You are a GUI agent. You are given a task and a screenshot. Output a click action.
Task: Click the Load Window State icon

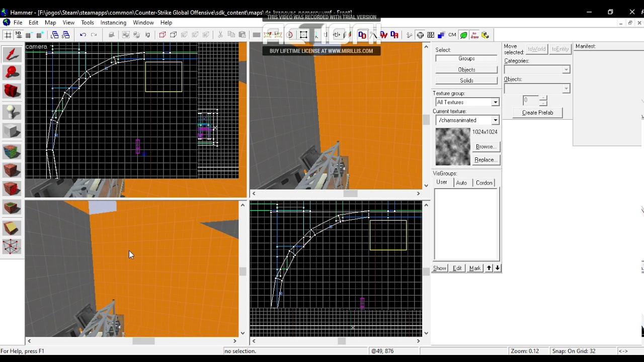(x=55, y=35)
